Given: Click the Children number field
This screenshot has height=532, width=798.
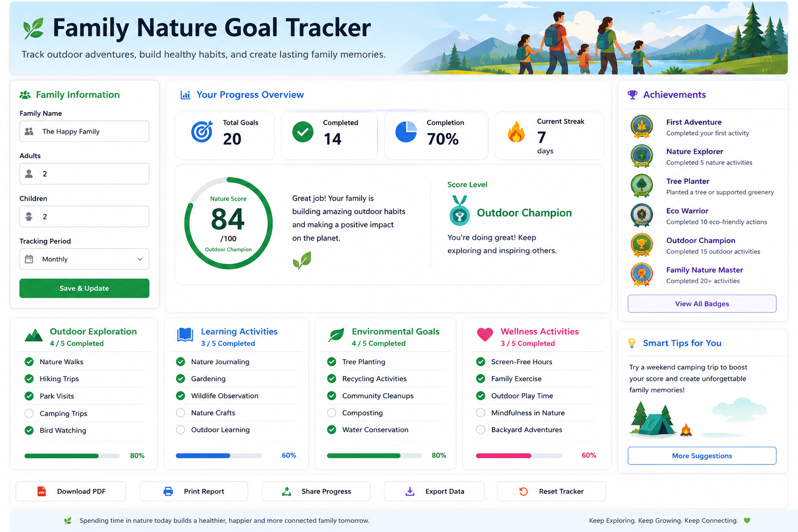Looking at the screenshot, I should [84, 217].
